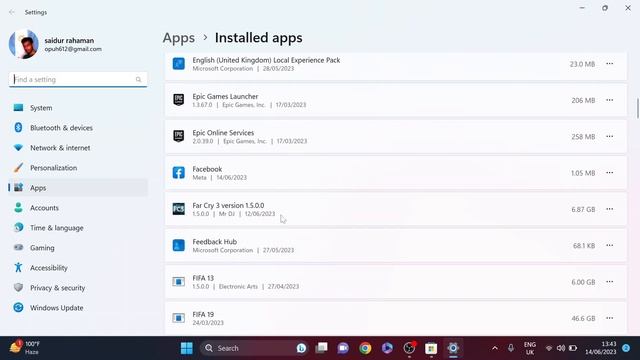
Task: Click the volume speaker icon in tray
Action: [x=561, y=348]
